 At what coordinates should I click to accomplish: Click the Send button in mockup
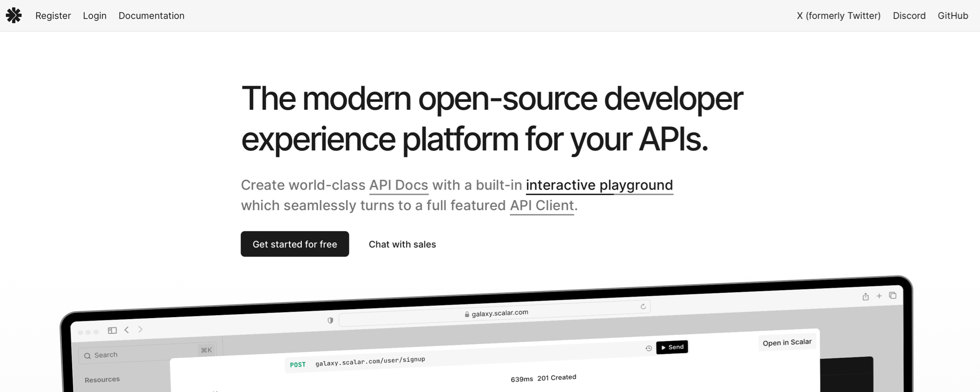pos(672,347)
